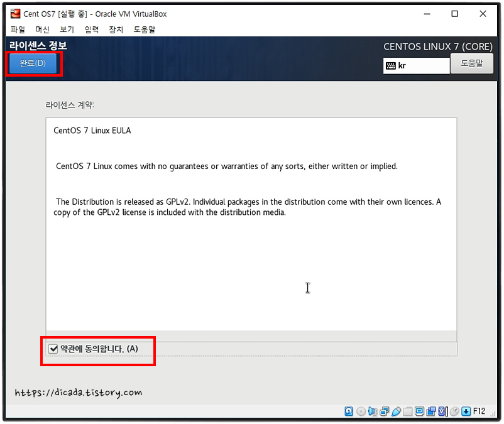Click the kr keyboard layout field
Screen dimensions: 504x424
coord(416,66)
